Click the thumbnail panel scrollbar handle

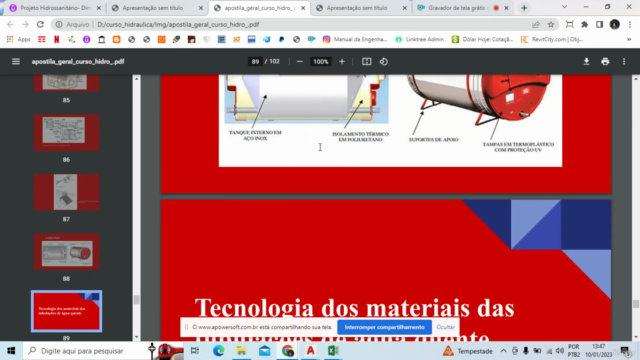pyautogui.click(x=136, y=300)
